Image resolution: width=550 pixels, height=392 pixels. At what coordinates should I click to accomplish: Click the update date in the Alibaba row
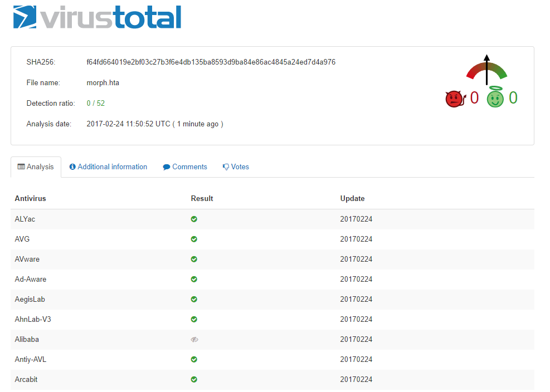(x=356, y=340)
